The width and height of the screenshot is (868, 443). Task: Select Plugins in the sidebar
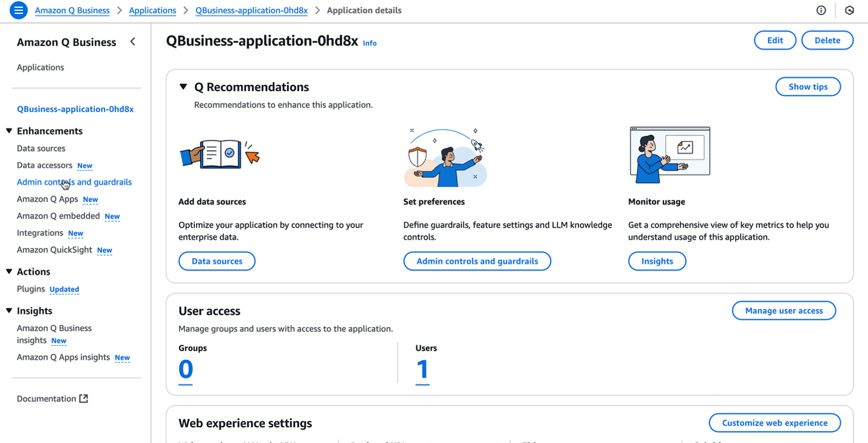pos(31,289)
